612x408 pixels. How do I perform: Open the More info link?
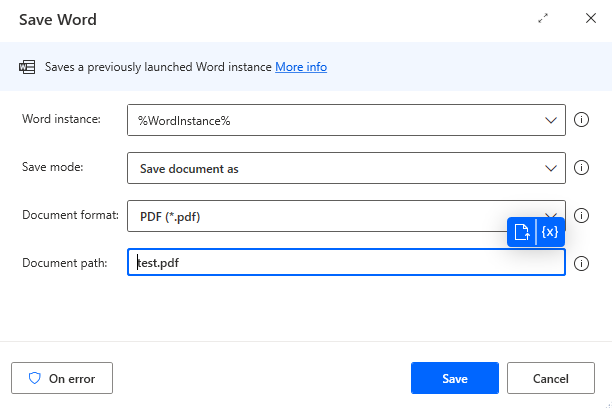(301, 67)
